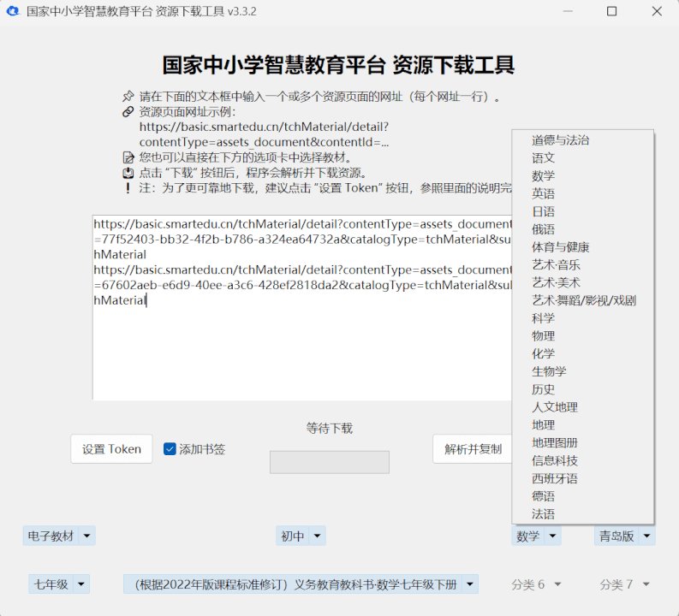Expand the 初中 school stage dropdown

(x=301, y=536)
